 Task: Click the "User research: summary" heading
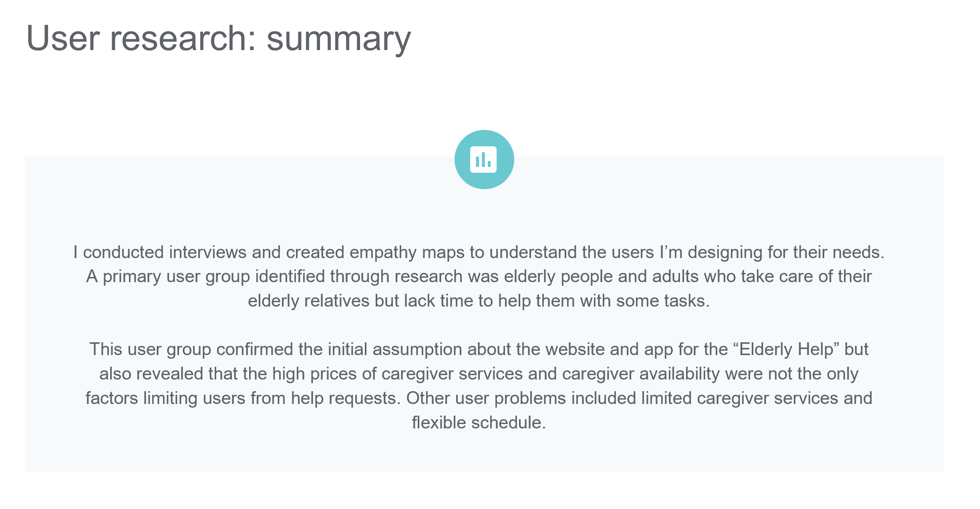tap(219, 39)
